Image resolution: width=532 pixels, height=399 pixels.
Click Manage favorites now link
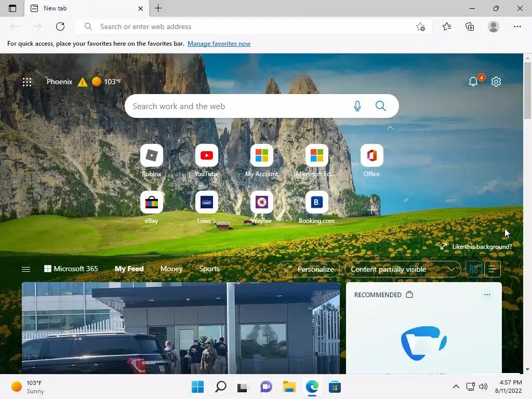tap(219, 44)
